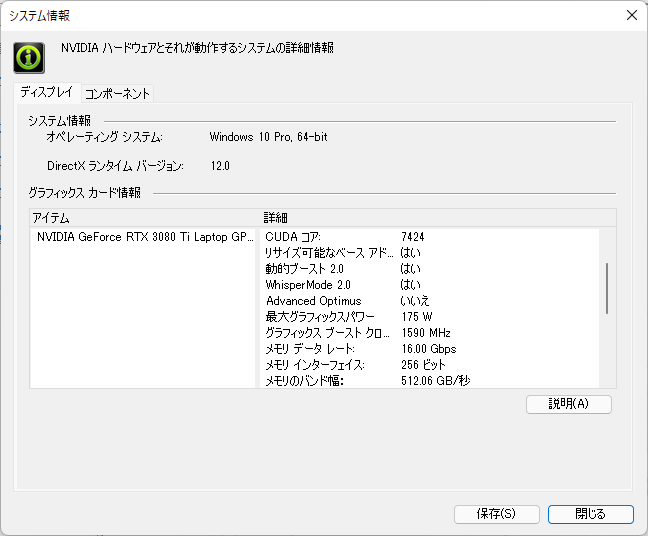This screenshot has height=536, width=648.
Task: Select the WhisperMode 2.0 row
Action: coord(429,285)
